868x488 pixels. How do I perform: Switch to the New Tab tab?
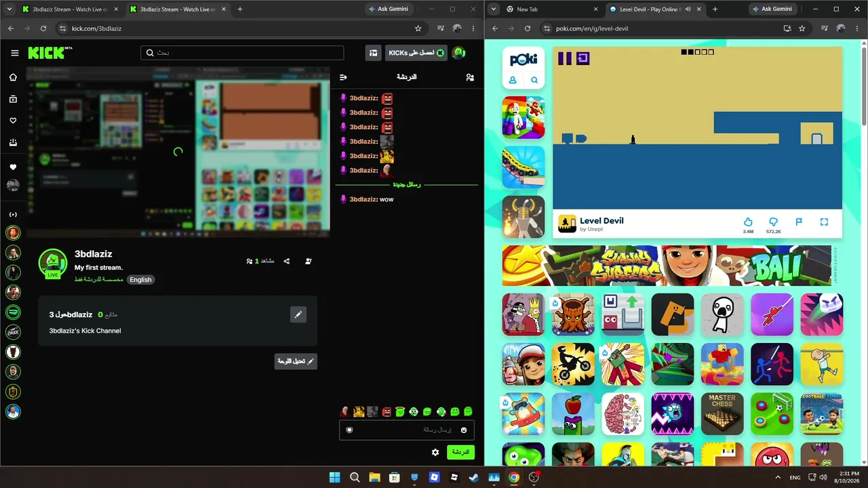tap(552, 9)
